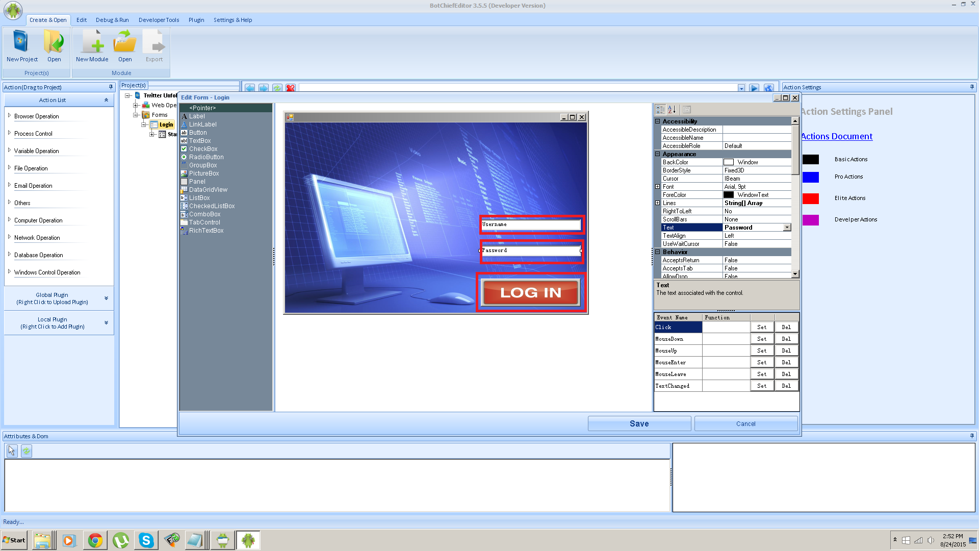
Task: Collapse the Appearance property category
Action: (658, 154)
